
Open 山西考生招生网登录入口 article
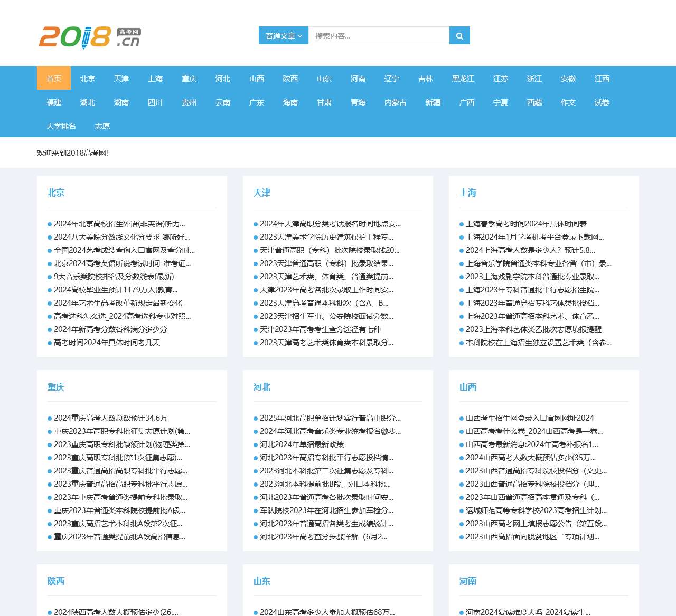pos(530,418)
